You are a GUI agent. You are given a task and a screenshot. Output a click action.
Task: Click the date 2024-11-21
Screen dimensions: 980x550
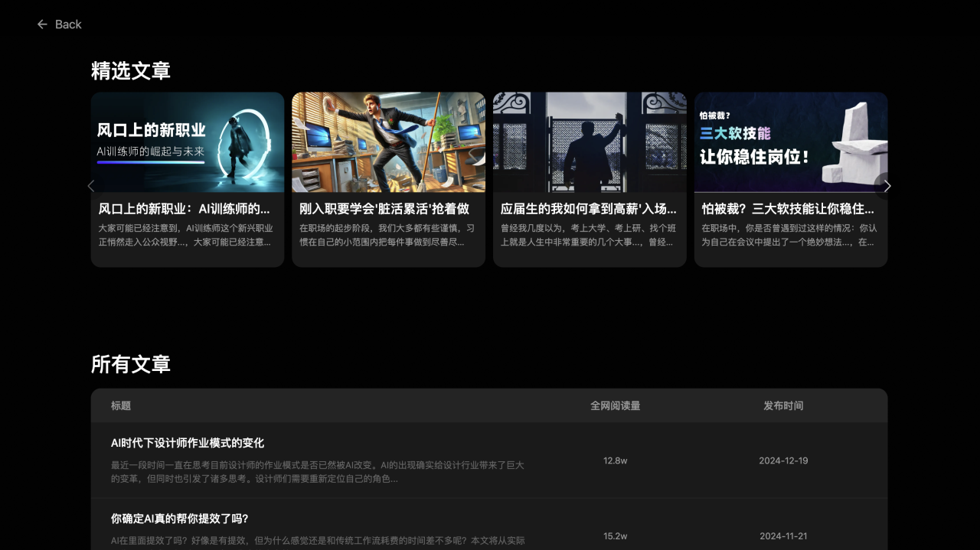coord(783,536)
